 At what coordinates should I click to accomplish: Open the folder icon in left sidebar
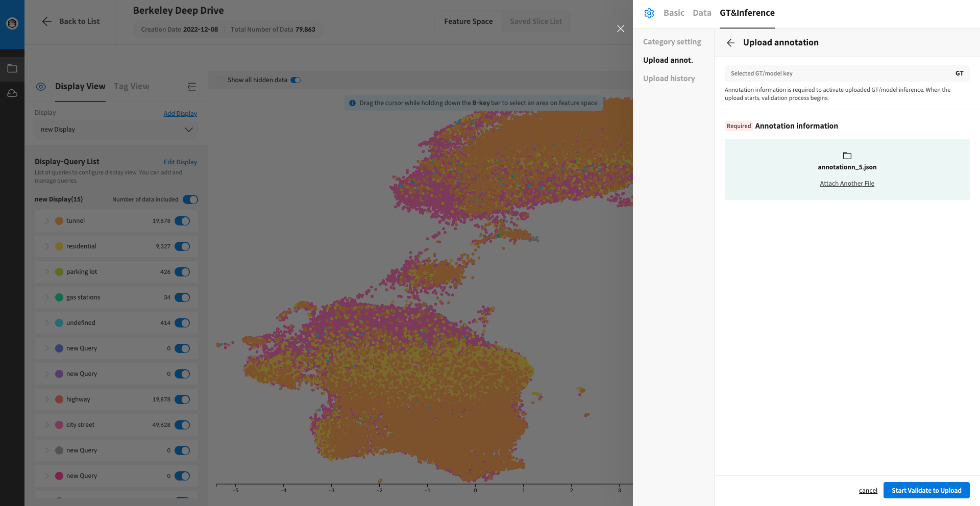[x=12, y=68]
